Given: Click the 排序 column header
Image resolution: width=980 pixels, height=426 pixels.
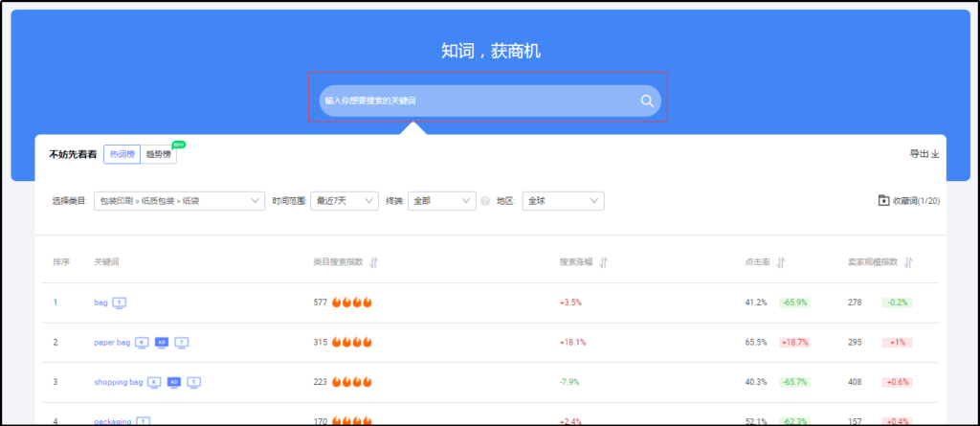Looking at the screenshot, I should 61,262.
